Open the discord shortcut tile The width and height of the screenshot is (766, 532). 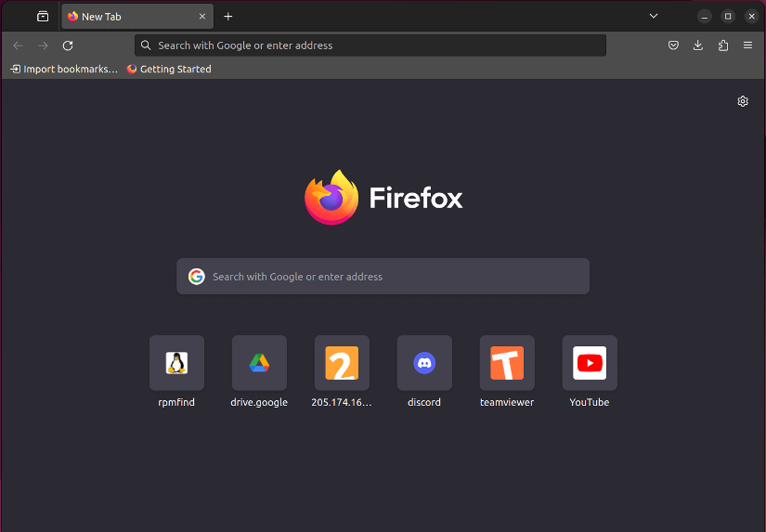[424, 363]
